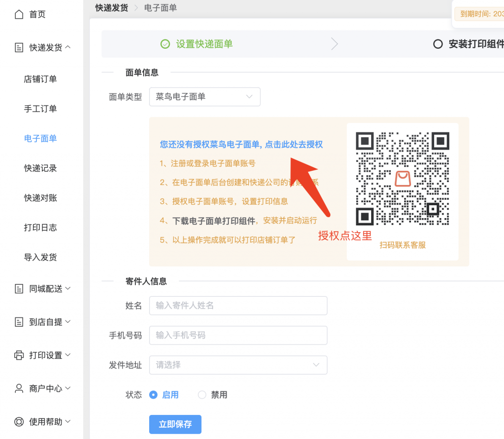504x439 pixels.
Task: Open the 面单类型 dropdown
Action: [204, 97]
